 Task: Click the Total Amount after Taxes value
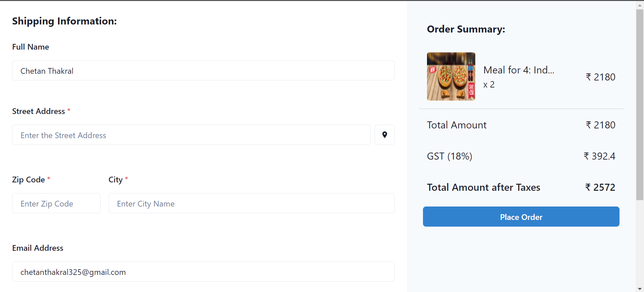[600, 187]
